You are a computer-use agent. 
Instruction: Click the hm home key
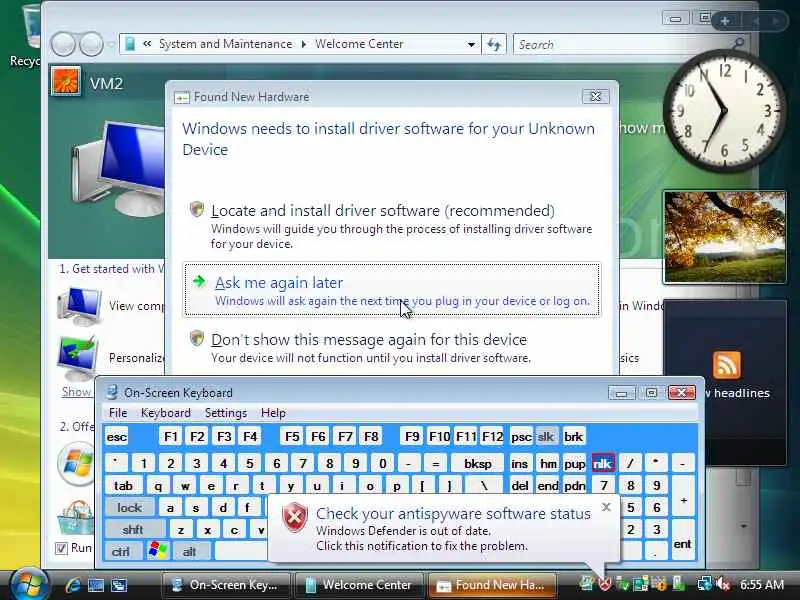point(548,463)
